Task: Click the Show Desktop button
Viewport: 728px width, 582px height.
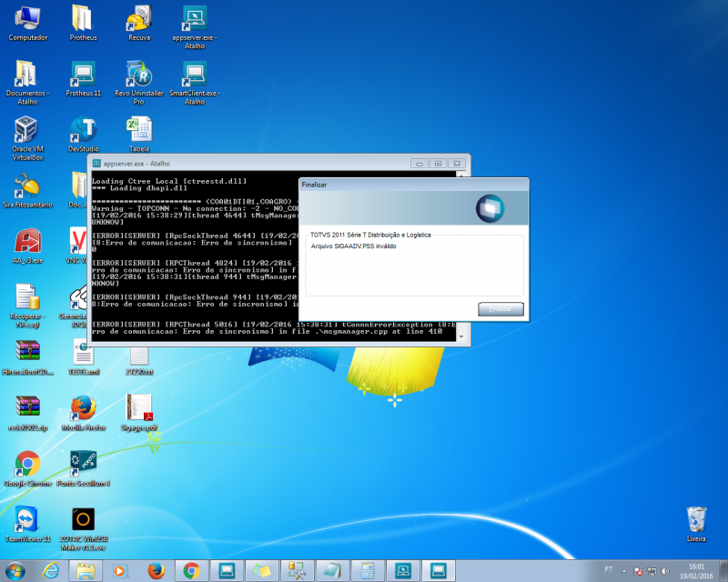Action: [x=724, y=571]
